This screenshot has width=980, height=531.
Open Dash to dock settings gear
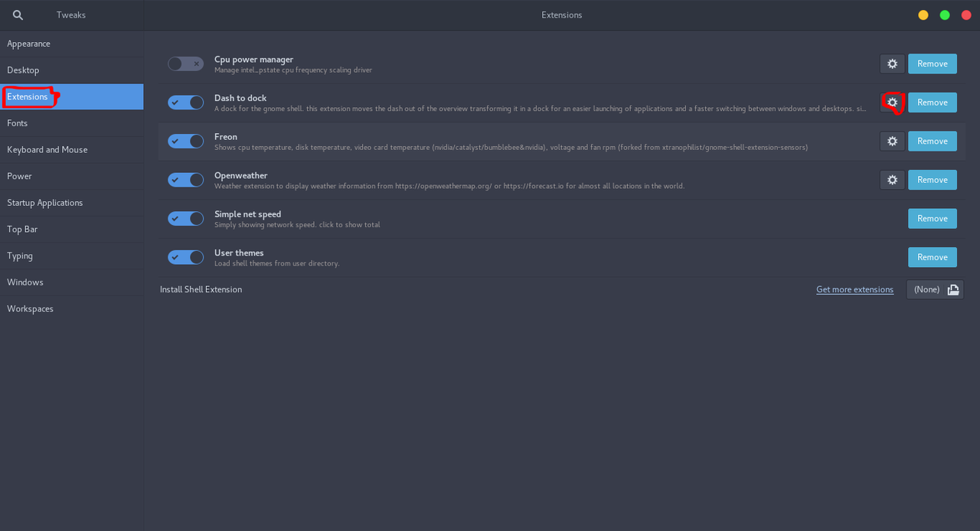point(892,103)
